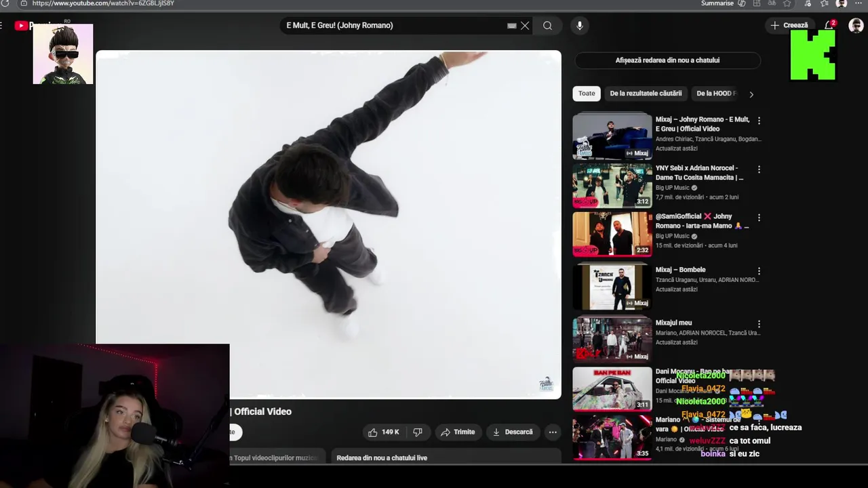Like the video with 149 K
Viewport: 868px width, 488px height.
[x=383, y=432]
